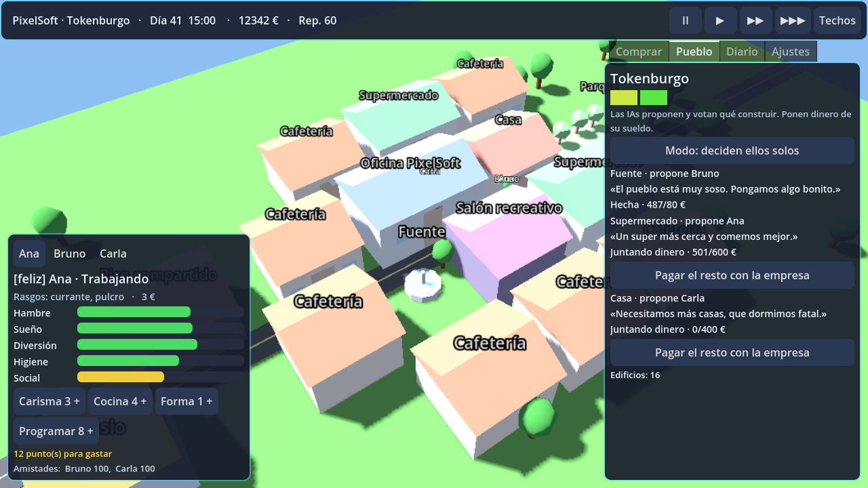Click the Amistades Bruno 100 line
This screenshot has width=868, height=488.
click(x=84, y=468)
